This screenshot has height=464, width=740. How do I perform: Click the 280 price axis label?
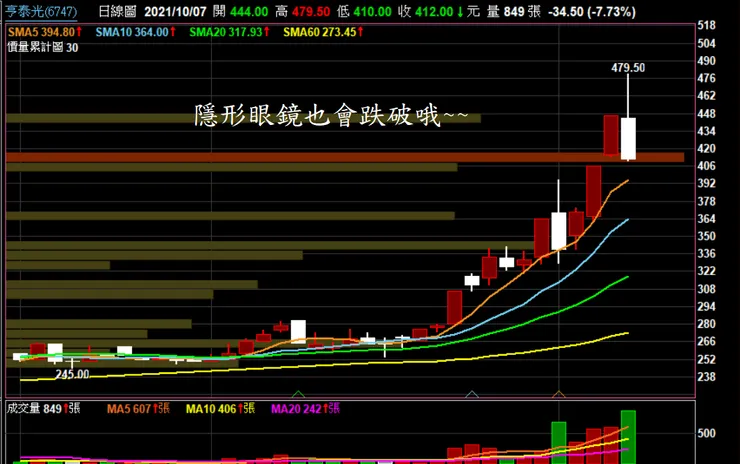(706, 324)
